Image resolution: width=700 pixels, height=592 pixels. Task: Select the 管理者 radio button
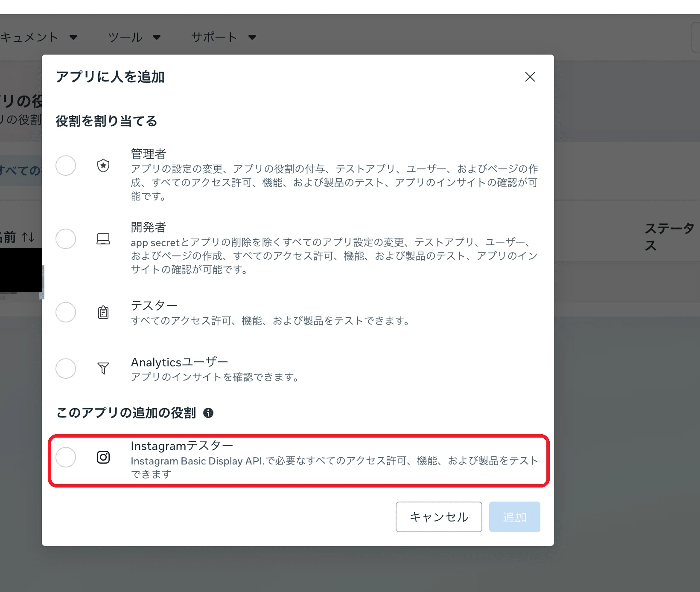click(66, 165)
